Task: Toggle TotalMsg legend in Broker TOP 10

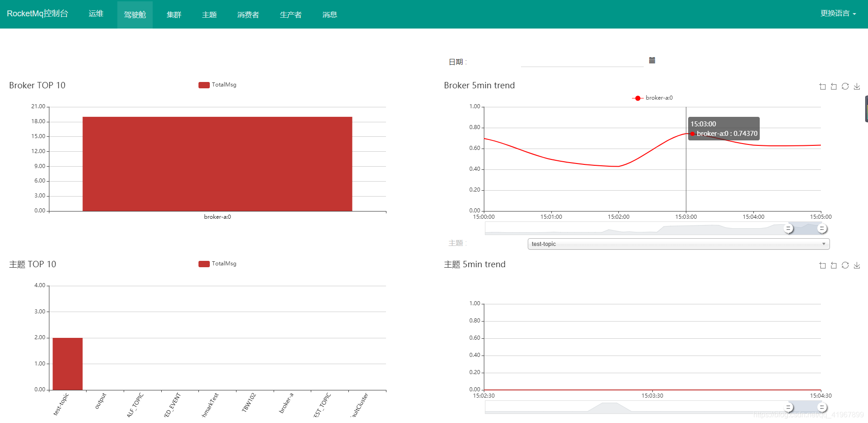Action: pyautogui.click(x=217, y=85)
